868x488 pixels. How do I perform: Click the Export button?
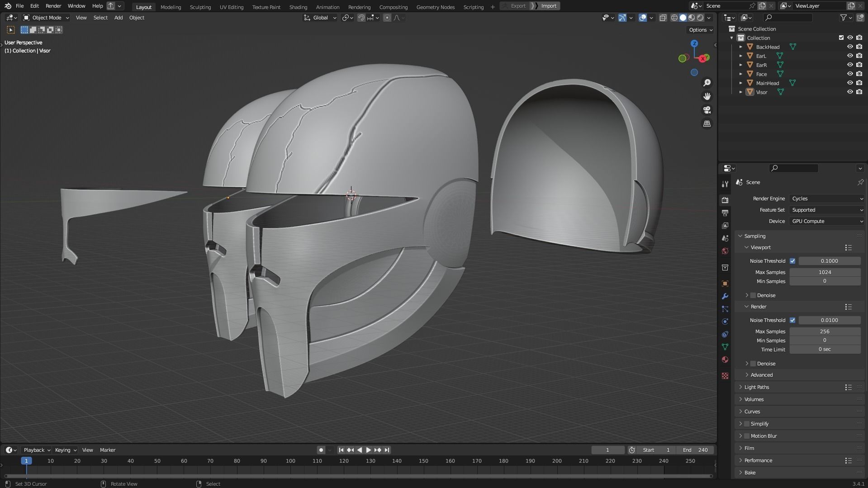pyautogui.click(x=515, y=6)
